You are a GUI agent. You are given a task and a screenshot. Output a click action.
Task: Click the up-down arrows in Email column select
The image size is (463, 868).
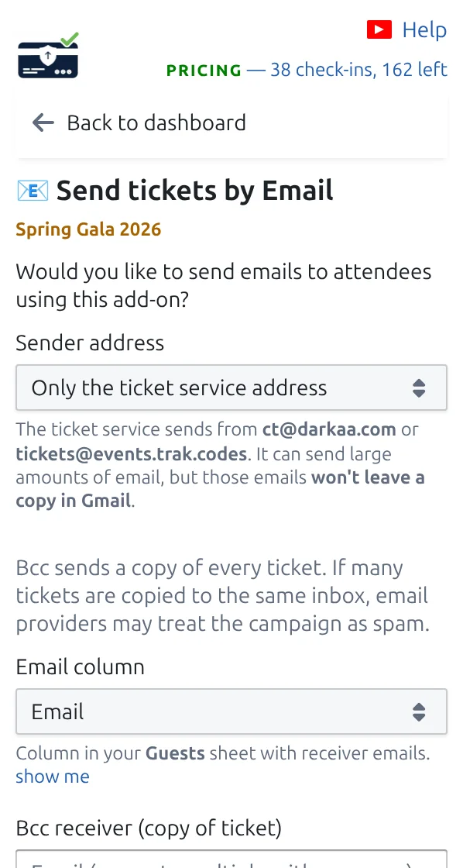[419, 712]
